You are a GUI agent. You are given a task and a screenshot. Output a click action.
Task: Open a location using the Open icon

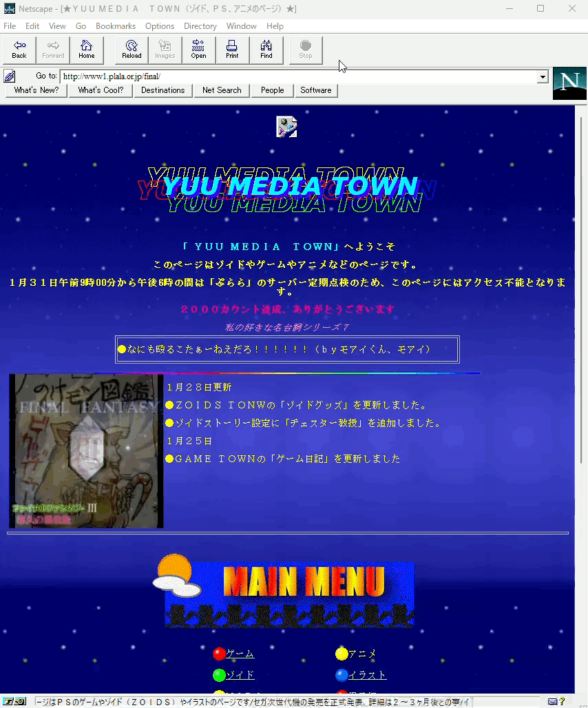198,50
